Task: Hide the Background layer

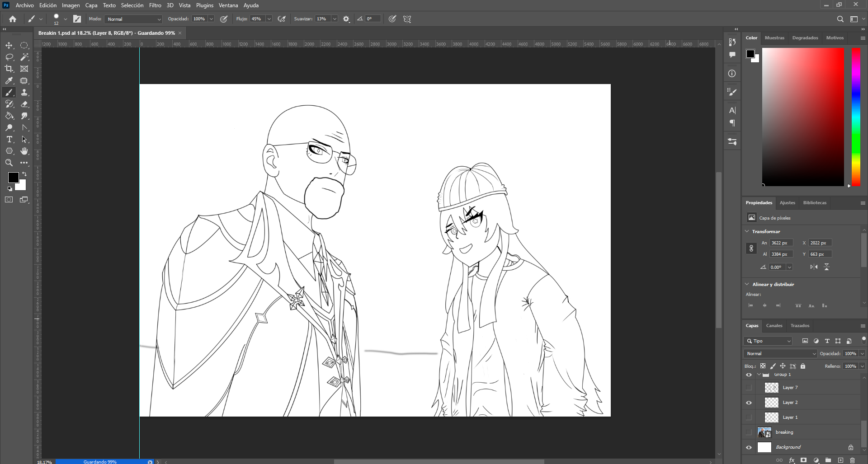Action: click(x=749, y=447)
